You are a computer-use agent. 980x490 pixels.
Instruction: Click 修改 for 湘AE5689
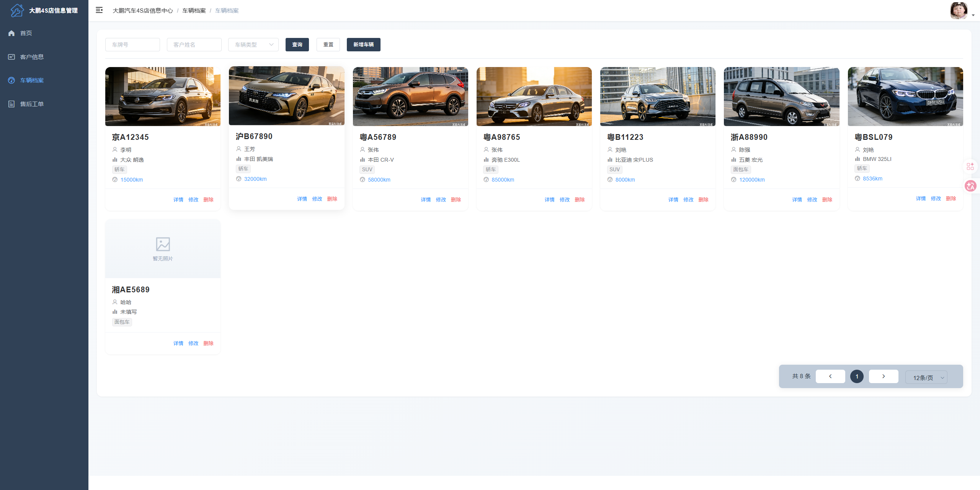point(193,343)
